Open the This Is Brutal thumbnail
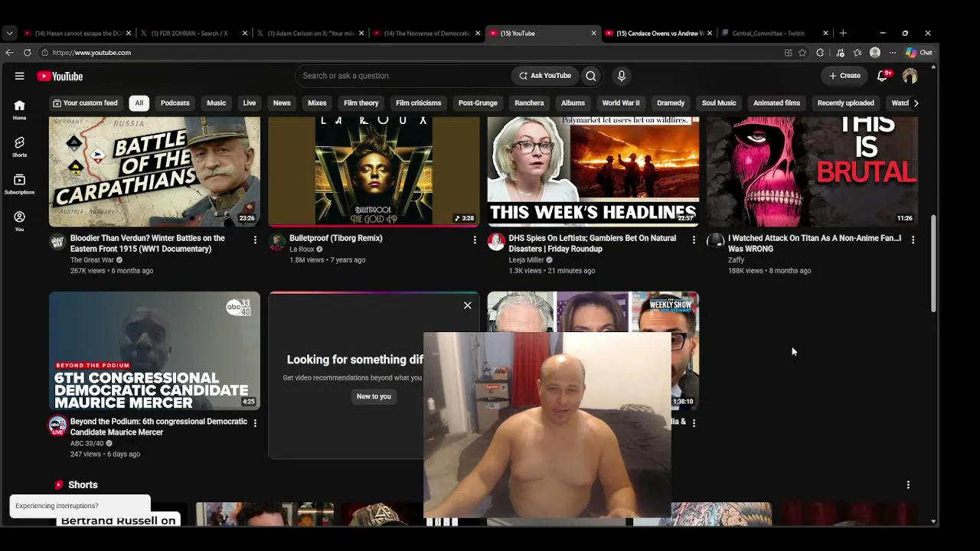 812,172
